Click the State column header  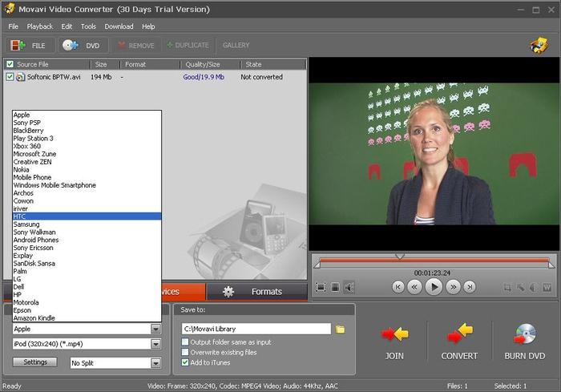(x=272, y=64)
